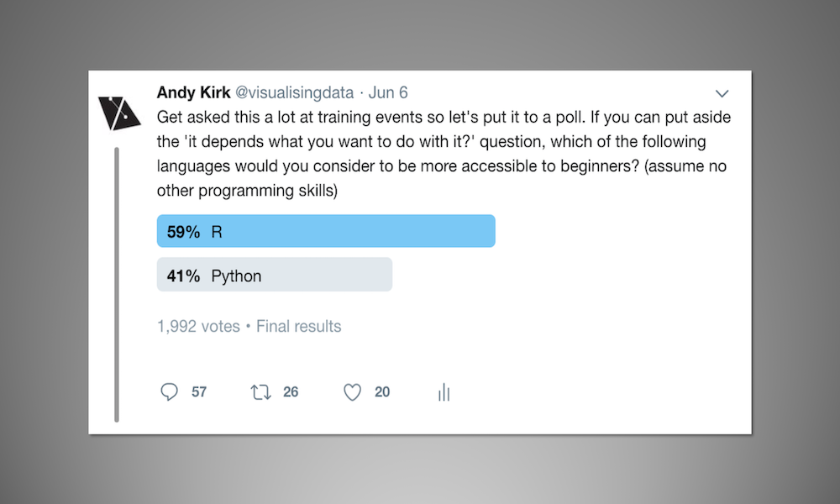The width and height of the screenshot is (840, 504).
Task: Open the tweet via the Jun 6 timestamp
Action: tap(390, 92)
